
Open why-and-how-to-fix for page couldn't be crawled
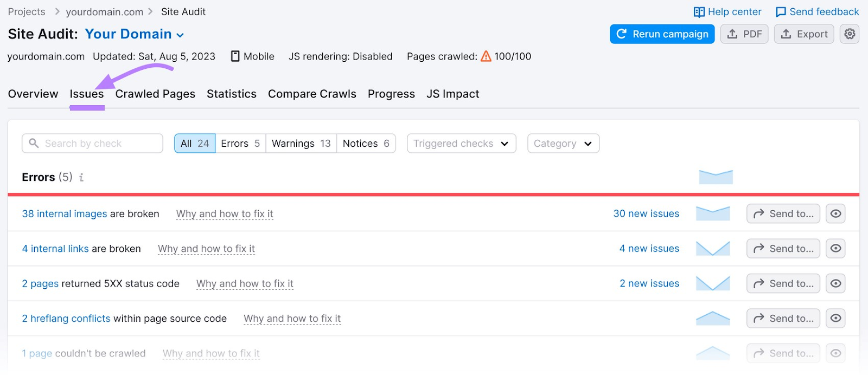pos(211,354)
